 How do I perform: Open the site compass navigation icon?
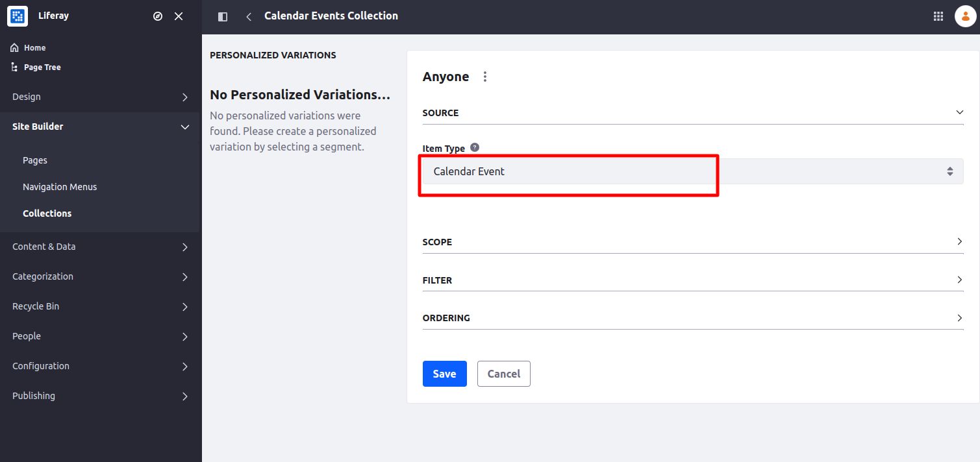158,16
